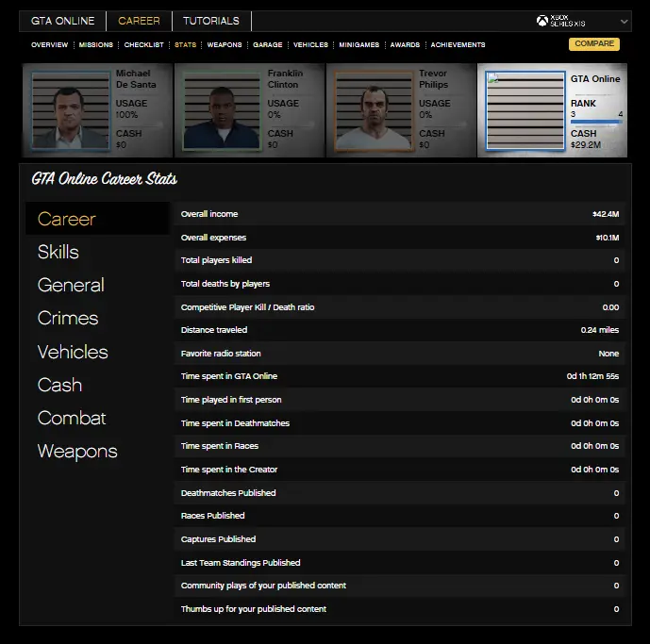
Task: Open the platform selector dropdown arrow
Action: (x=624, y=21)
